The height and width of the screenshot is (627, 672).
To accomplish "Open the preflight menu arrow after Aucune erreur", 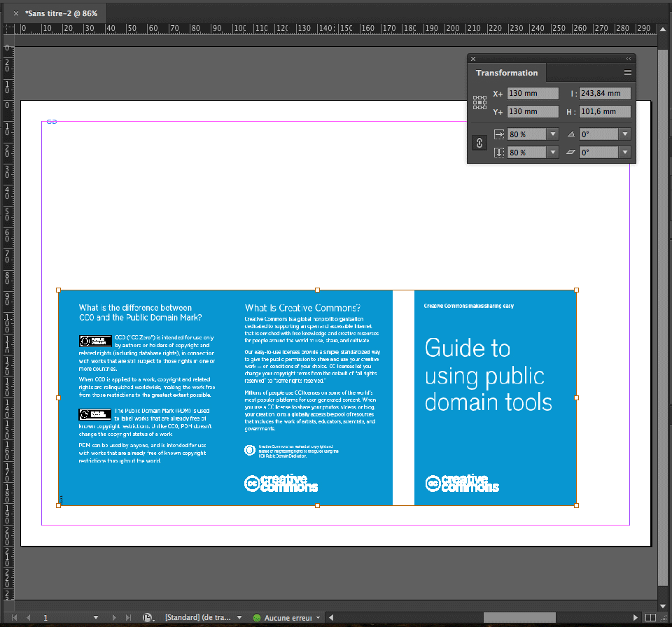I will 318,618.
